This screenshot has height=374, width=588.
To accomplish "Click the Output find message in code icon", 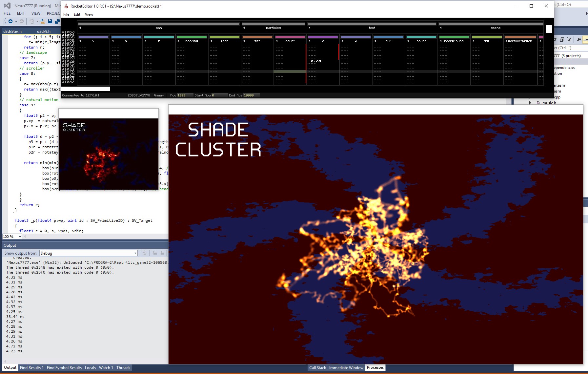I will 145,253.
